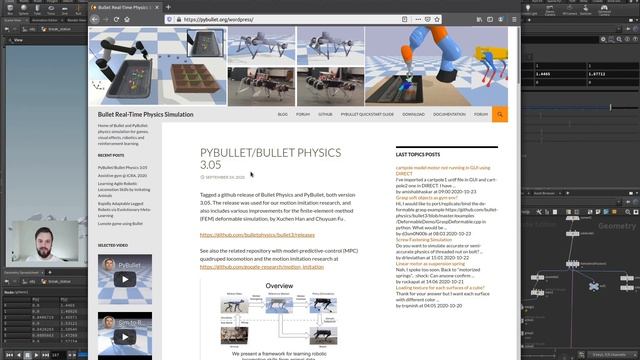Click the Houdini playbar stop button
Image resolution: width=640 pixels, height=360 pixels.
28,355
